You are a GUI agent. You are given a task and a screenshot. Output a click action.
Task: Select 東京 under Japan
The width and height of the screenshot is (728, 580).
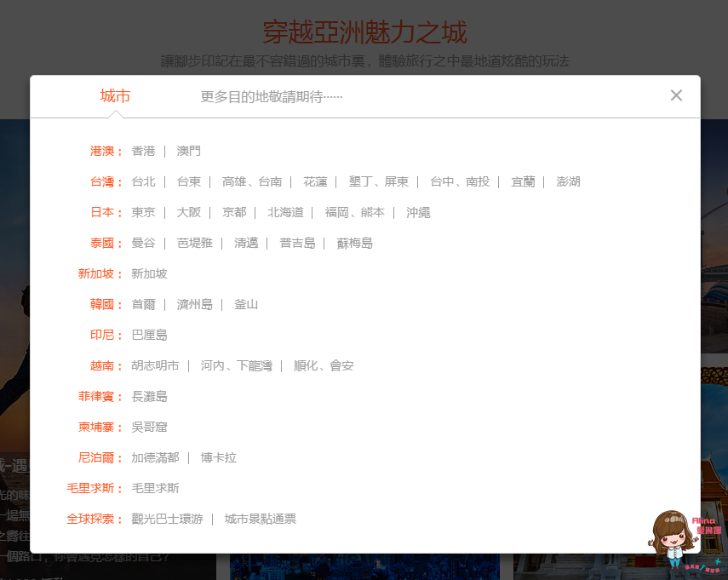point(143,212)
